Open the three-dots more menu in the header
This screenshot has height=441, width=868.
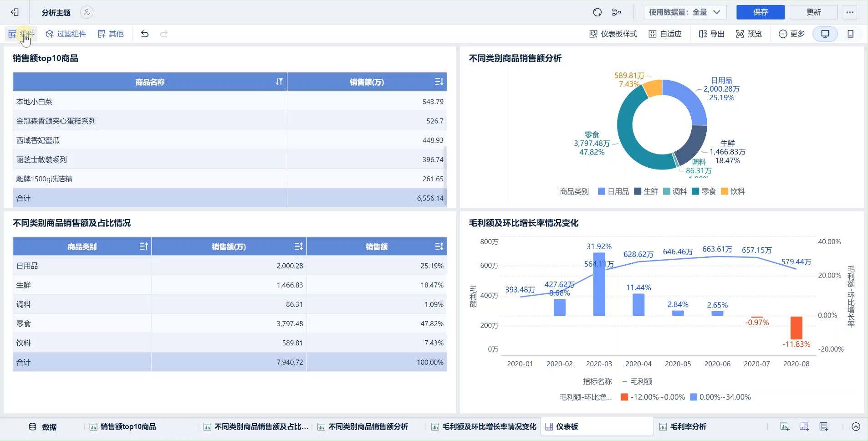pos(850,12)
